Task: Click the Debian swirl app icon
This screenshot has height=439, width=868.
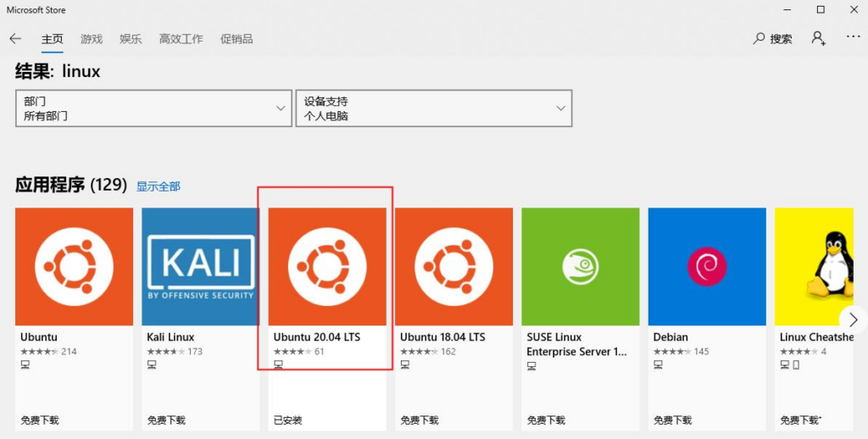Action: click(706, 266)
